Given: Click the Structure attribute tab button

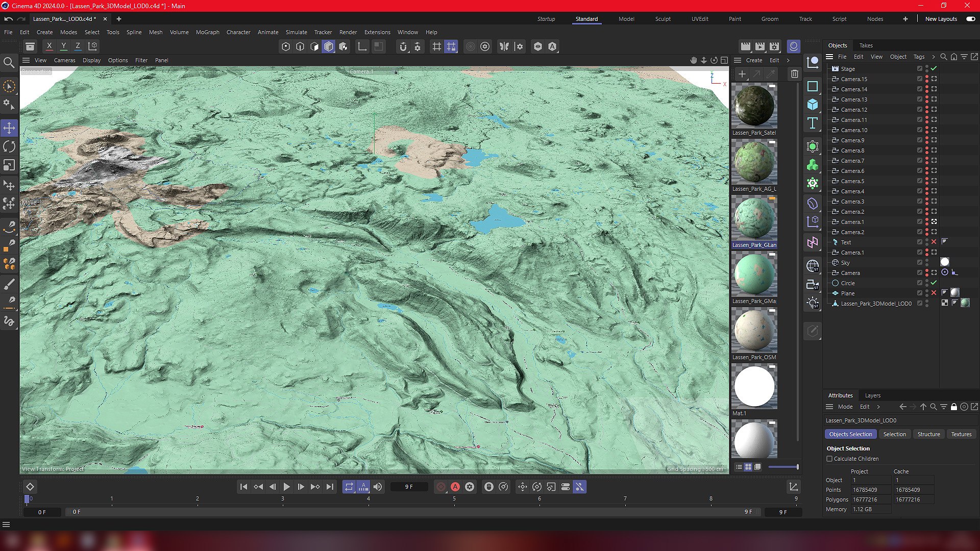Looking at the screenshot, I should [928, 434].
